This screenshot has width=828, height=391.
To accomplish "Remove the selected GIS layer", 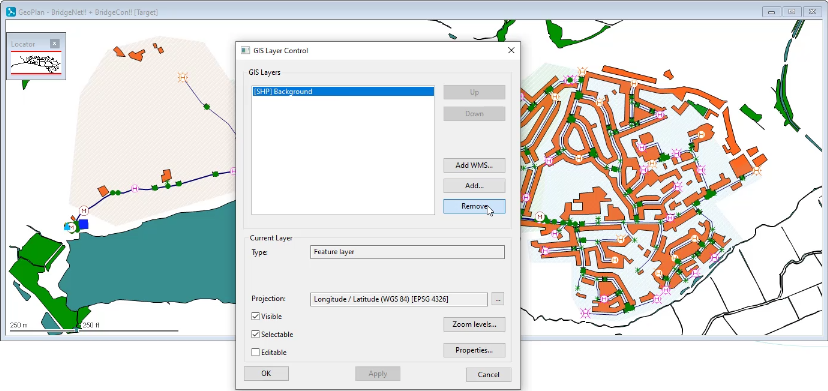I will click(x=474, y=207).
